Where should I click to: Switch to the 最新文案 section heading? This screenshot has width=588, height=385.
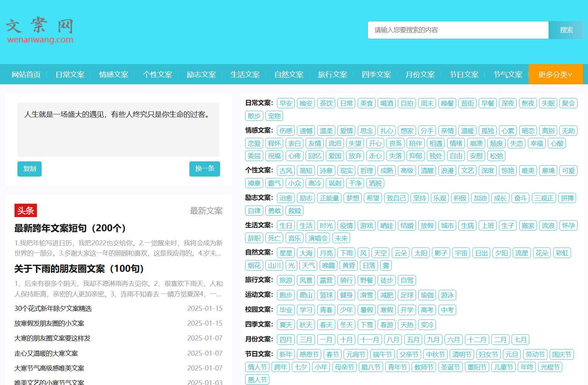(x=206, y=211)
